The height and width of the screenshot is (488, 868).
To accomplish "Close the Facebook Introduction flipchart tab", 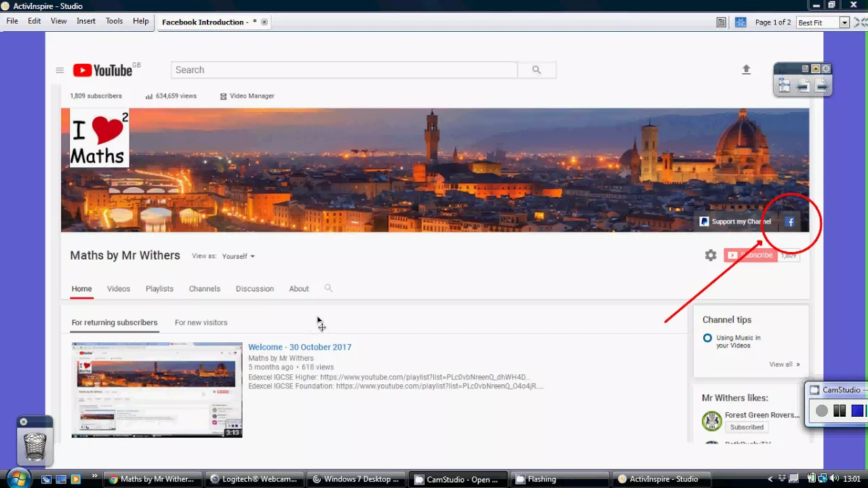I will (x=264, y=22).
